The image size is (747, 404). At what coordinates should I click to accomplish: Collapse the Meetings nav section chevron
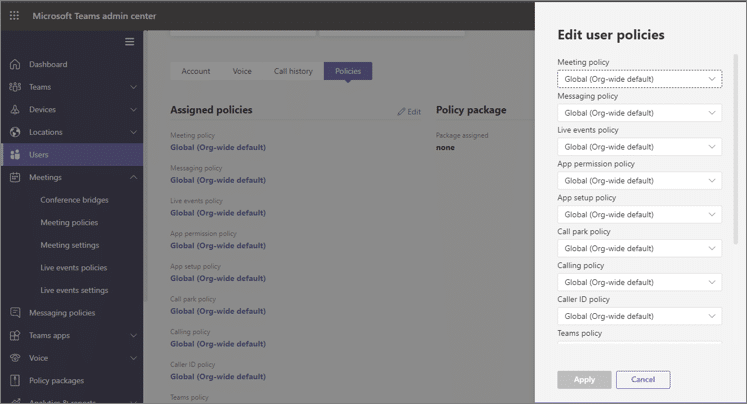coord(133,177)
